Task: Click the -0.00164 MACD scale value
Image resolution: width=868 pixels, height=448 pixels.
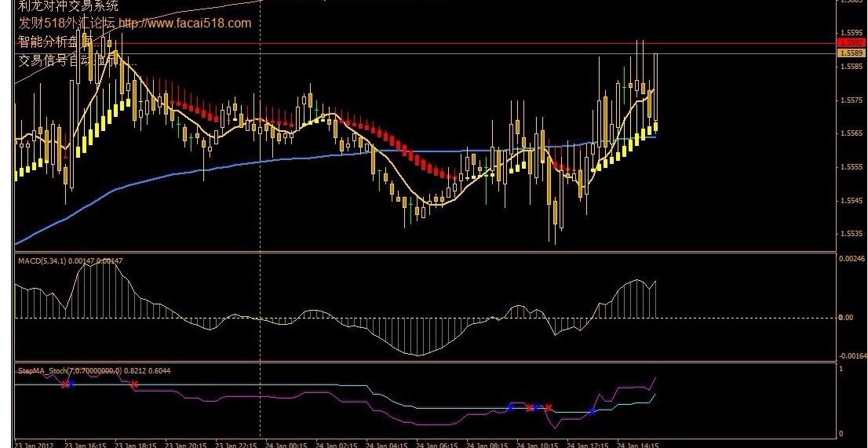Action: click(x=851, y=355)
